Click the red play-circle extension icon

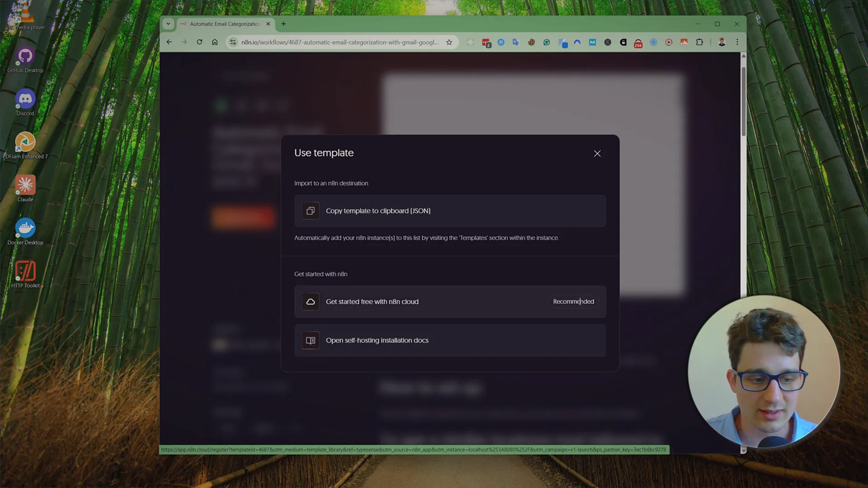[669, 42]
